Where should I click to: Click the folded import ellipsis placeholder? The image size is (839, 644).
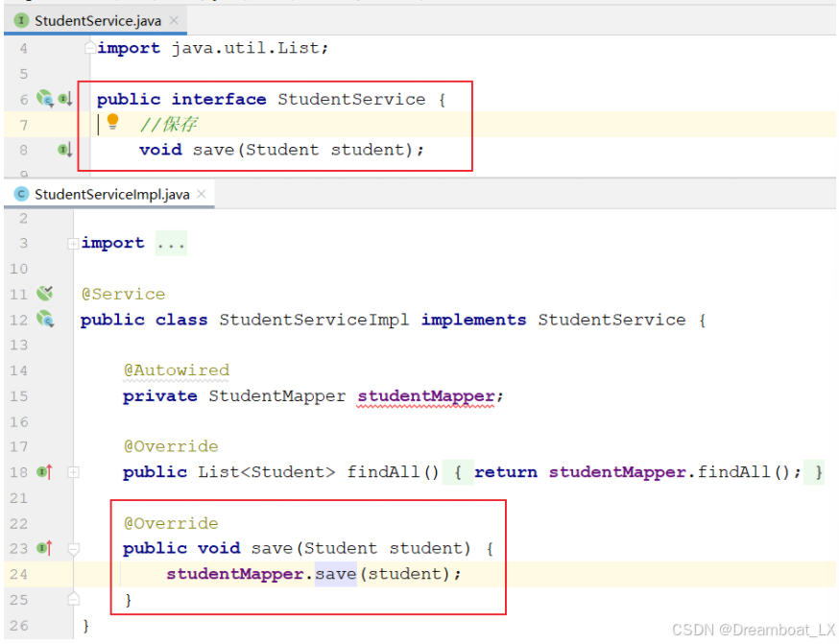click(171, 244)
